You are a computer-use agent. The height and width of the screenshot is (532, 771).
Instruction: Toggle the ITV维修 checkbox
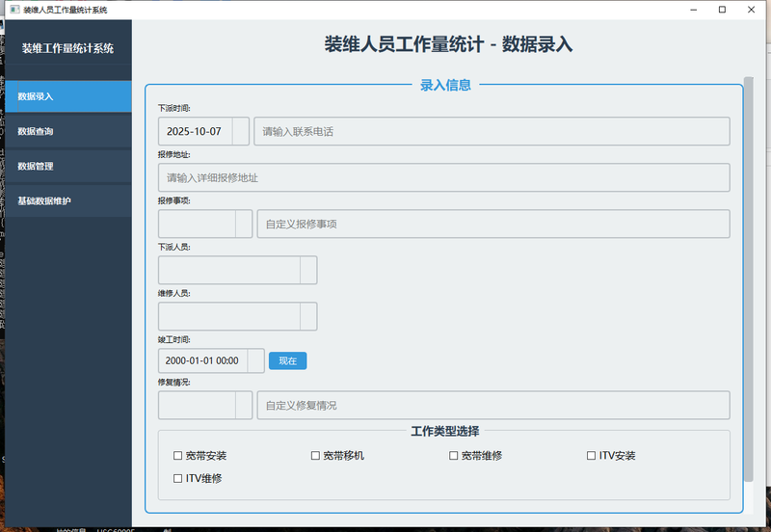click(178, 478)
